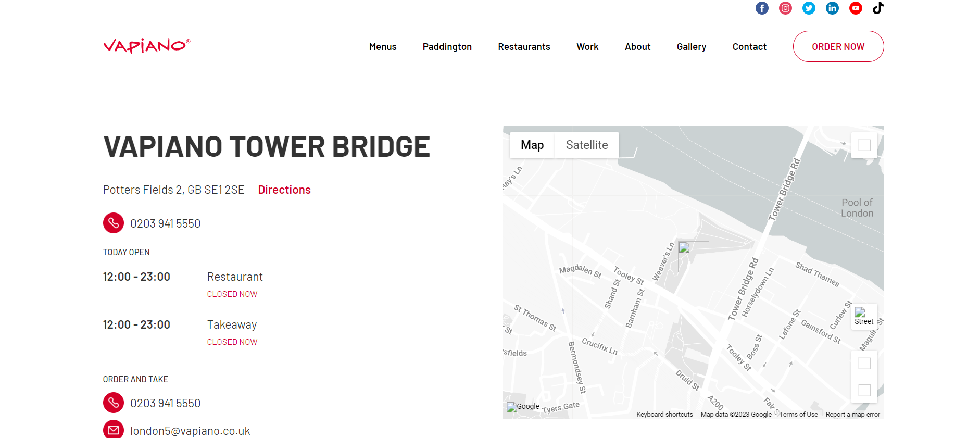Click Report a map error
This screenshot has height=438, width=980.
point(853,415)
